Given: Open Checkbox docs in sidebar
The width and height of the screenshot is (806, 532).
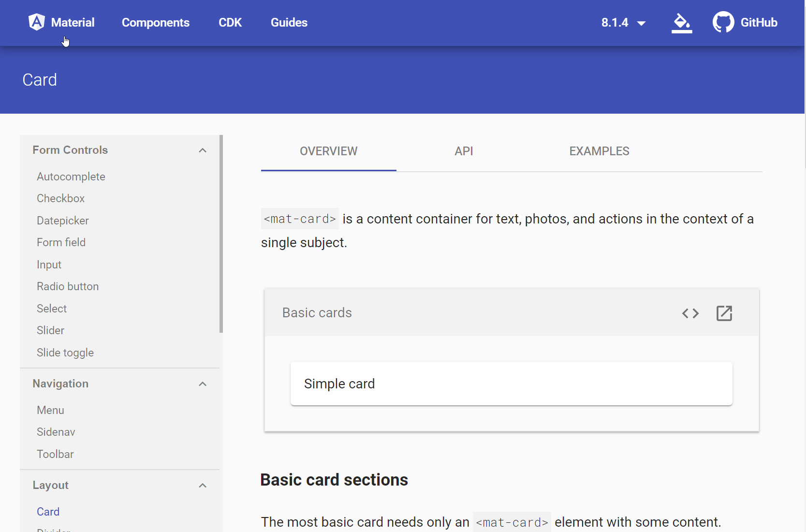Looking at the screenshot, I should 61,198.
